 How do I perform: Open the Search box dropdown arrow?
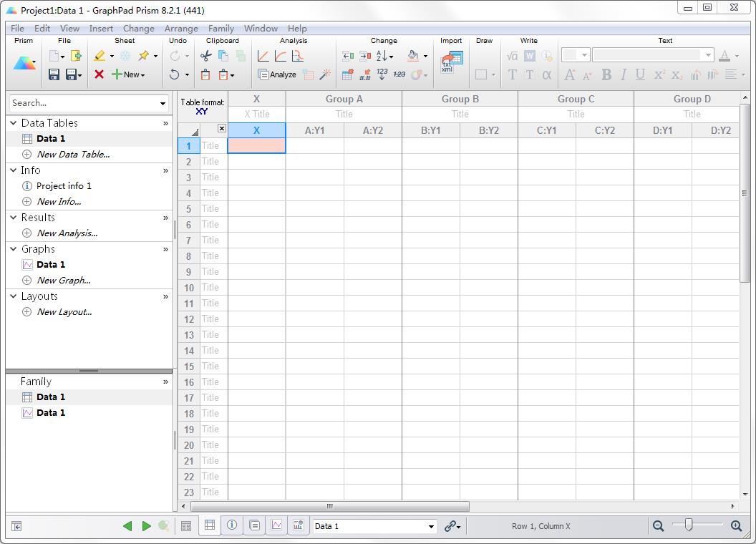163,103
